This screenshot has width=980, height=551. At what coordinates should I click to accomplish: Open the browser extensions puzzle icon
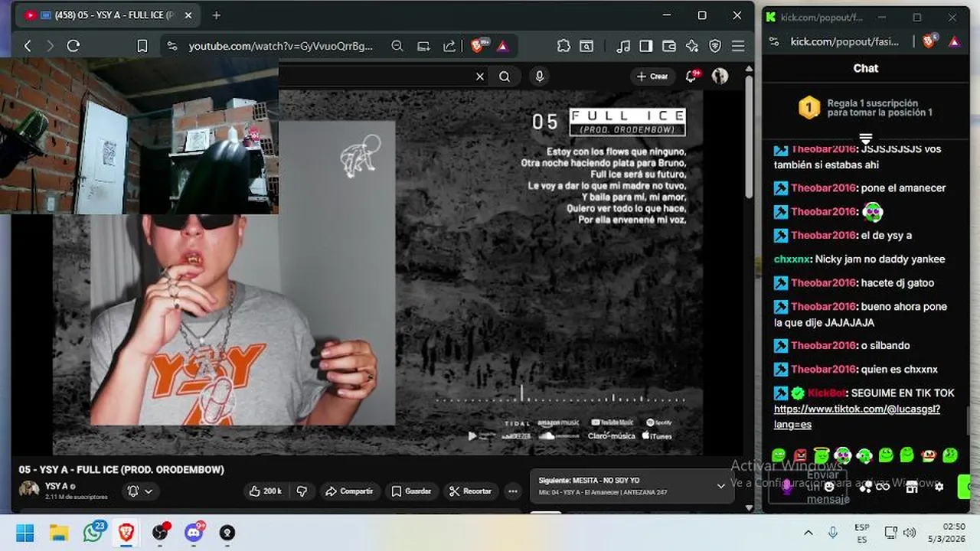click(563, 46)
